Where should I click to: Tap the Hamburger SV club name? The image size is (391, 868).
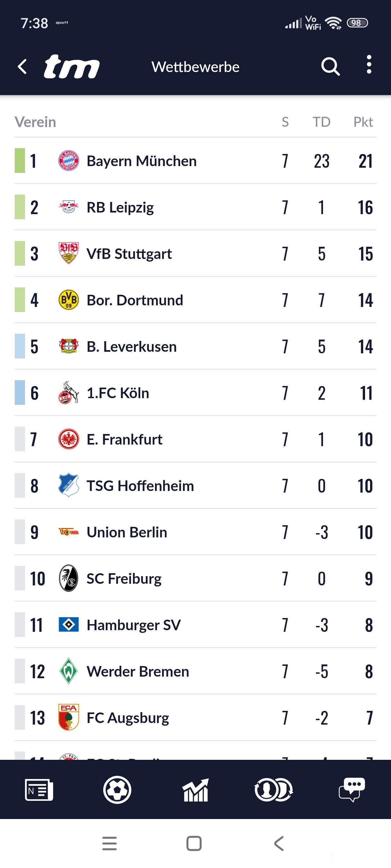click(134, 625)
